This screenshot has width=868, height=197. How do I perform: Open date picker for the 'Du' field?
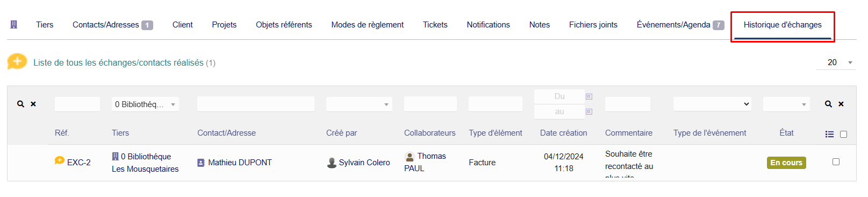589,96
